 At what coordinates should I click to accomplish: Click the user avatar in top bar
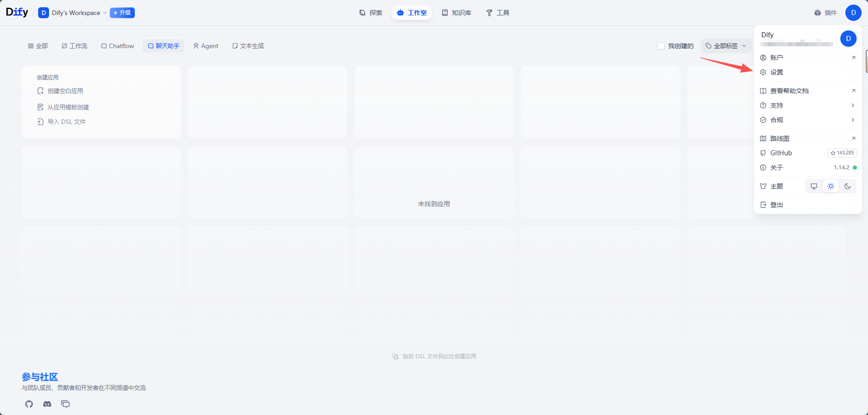(x=853, y=13)
